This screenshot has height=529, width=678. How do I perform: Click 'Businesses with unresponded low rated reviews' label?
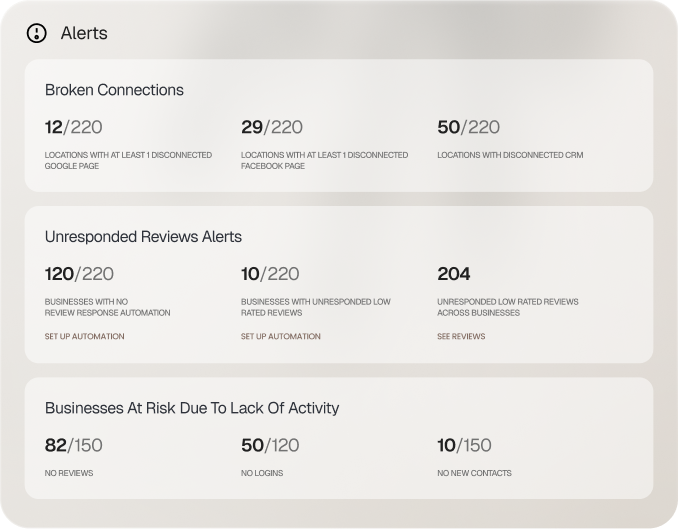316,307
